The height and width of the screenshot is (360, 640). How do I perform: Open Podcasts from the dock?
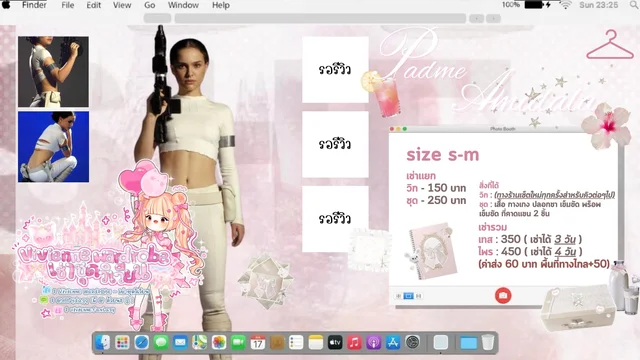373,342
